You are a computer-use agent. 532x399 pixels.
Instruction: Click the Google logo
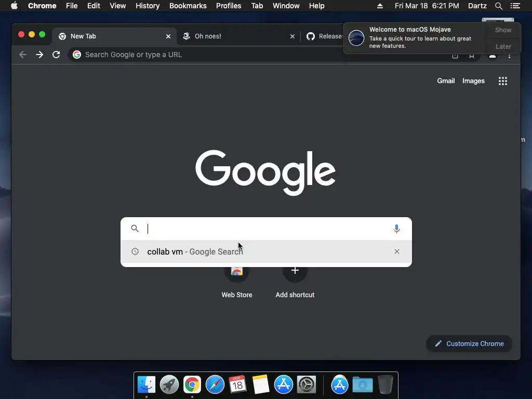pos(265,172)
